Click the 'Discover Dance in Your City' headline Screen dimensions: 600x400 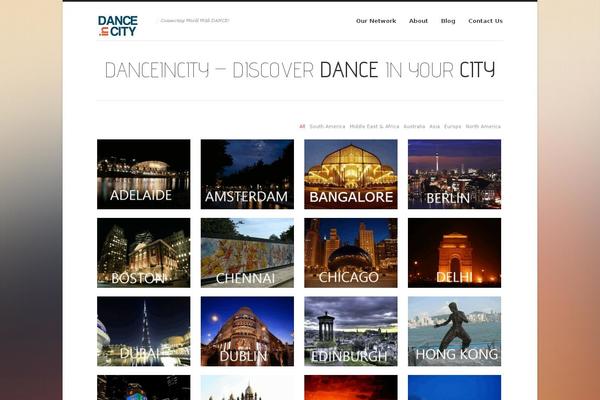click(300, 70)
